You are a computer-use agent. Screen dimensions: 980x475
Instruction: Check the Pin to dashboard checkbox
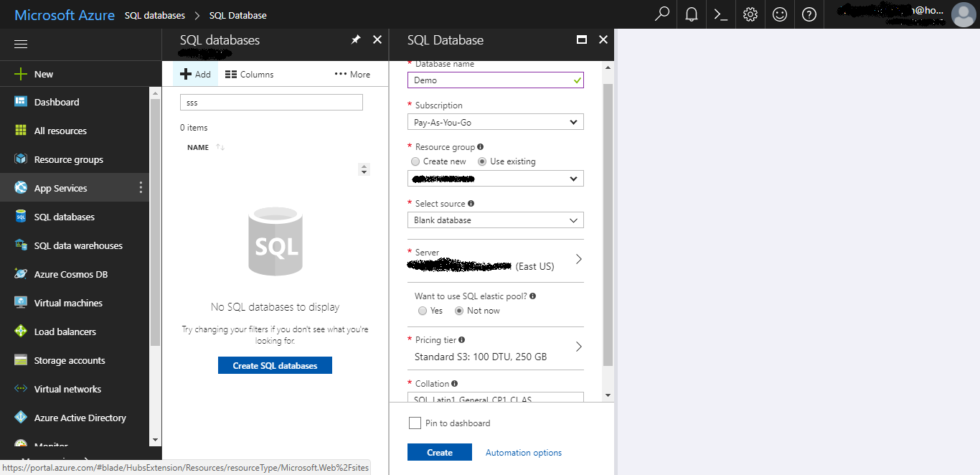[x=415, y=423]
